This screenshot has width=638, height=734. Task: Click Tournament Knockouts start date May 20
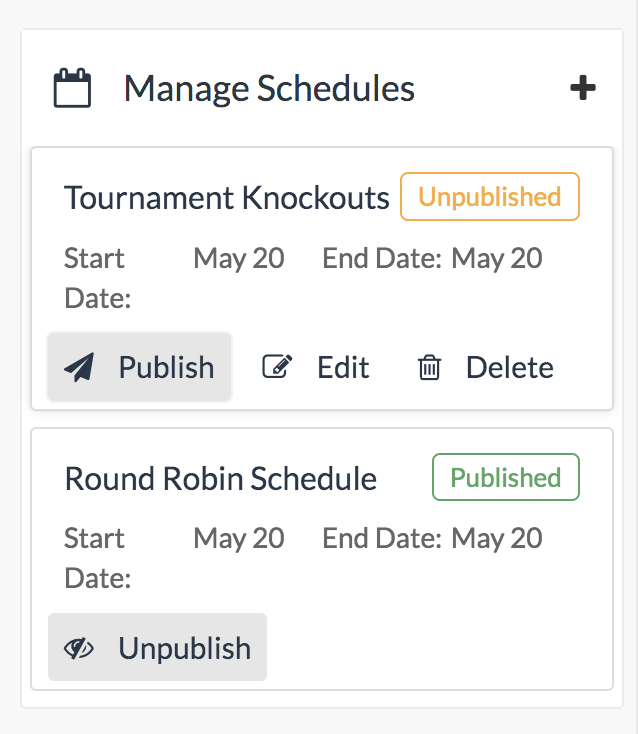(x=238, y=259)
